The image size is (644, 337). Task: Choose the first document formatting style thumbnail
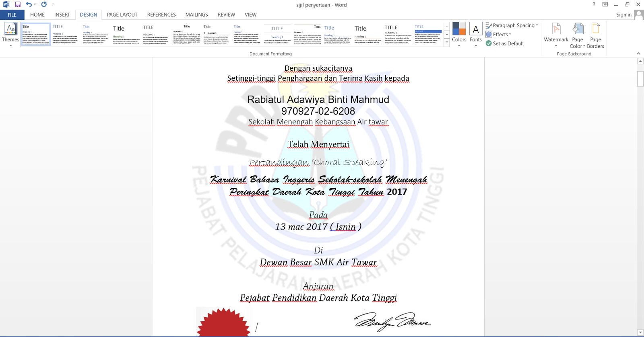[x=36, y=34]
